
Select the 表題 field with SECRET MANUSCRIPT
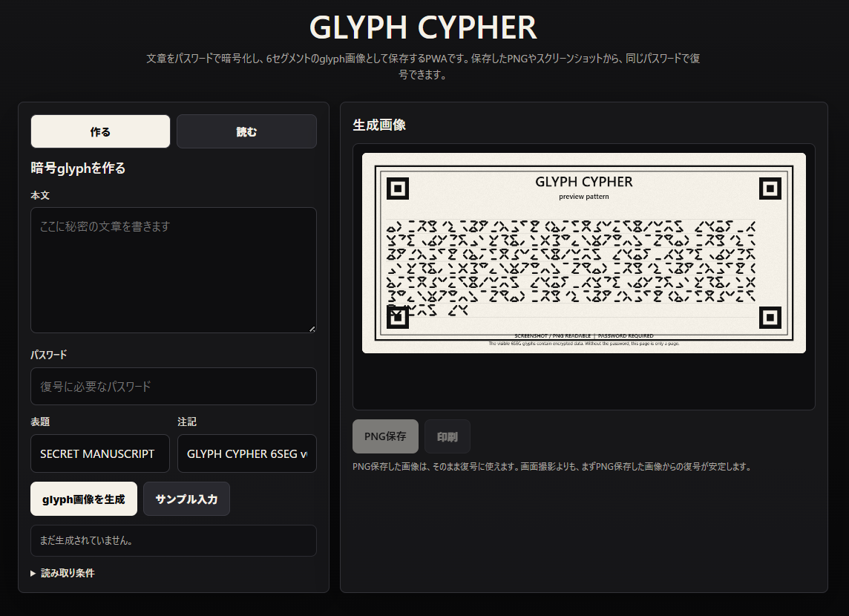pyautogui.click(x=100, y=453)
